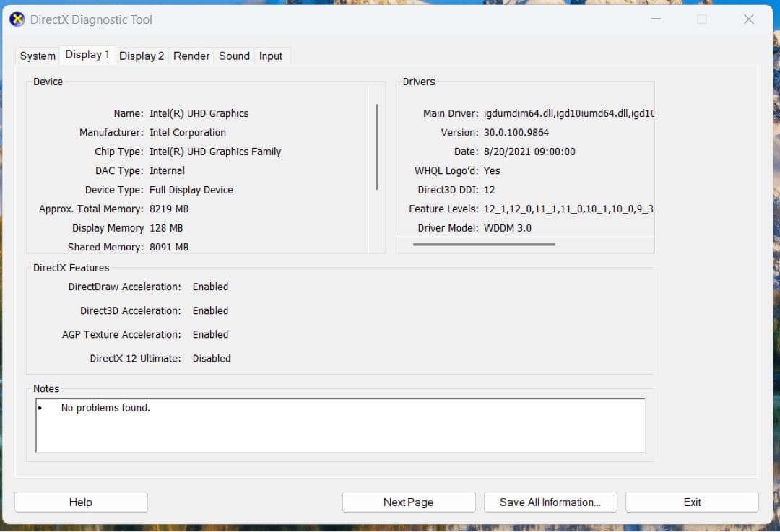The width and height of the screenshot is (780, 532).
Task: Click the Intel(R) UHD Graphics device name
Action: click(x=200, y=113)
